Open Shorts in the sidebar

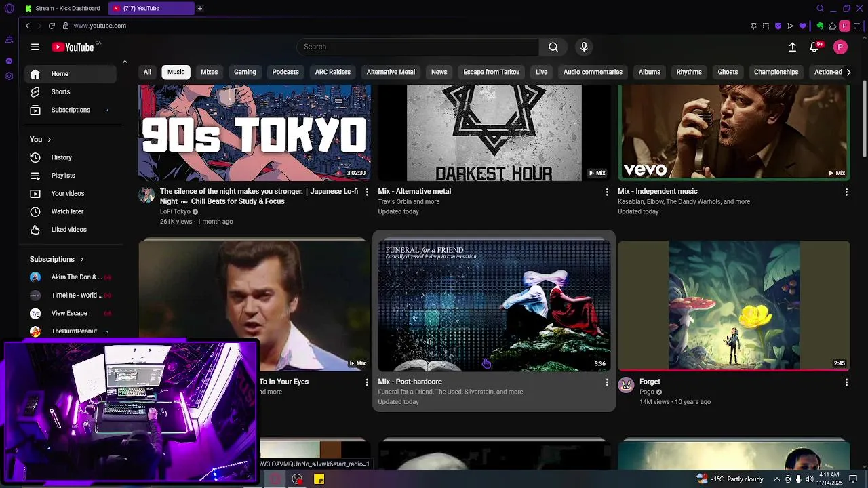(x=72, y=91)
